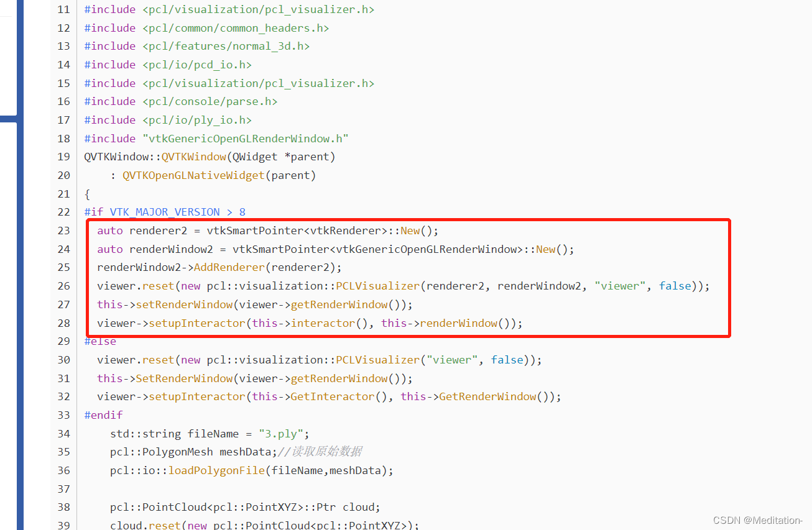Click the this->setRenderWindow line on line 27
Image resolution: width=812 pixels, height=530 pixels.
coord(255,304)
